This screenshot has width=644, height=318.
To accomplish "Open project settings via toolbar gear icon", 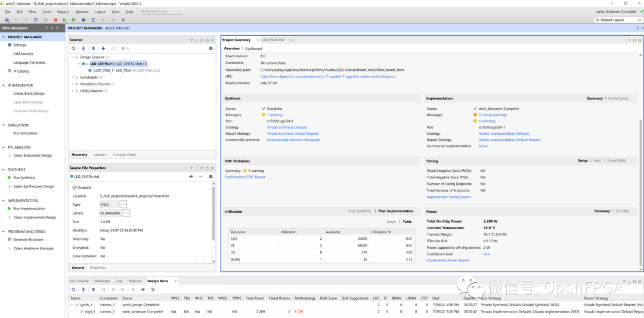I will [83, 20].
